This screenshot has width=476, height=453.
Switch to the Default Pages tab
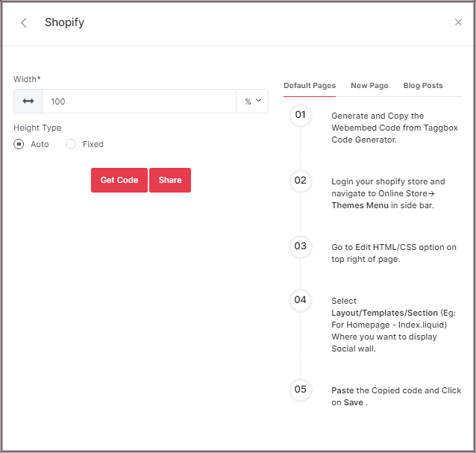click(x=310, y=86)
